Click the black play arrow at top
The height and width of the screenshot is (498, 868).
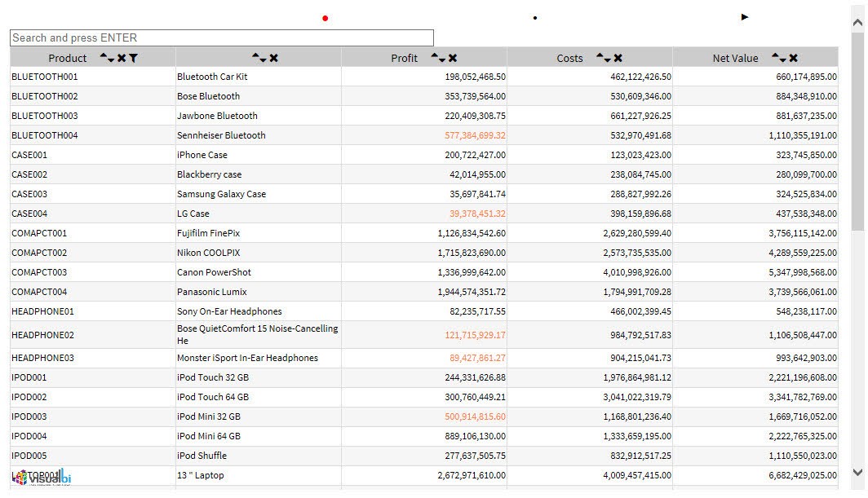(x=745, y=17)
